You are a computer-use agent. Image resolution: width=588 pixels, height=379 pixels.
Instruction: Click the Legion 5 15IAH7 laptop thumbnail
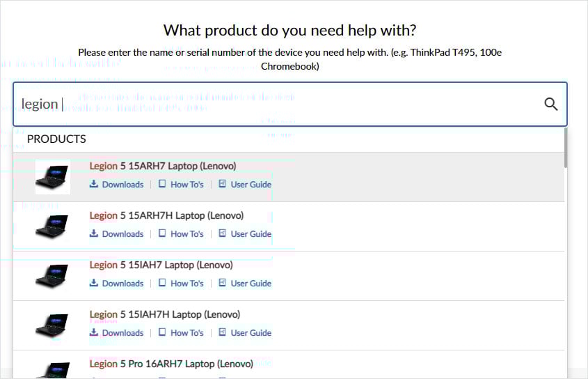coord(53,275)
